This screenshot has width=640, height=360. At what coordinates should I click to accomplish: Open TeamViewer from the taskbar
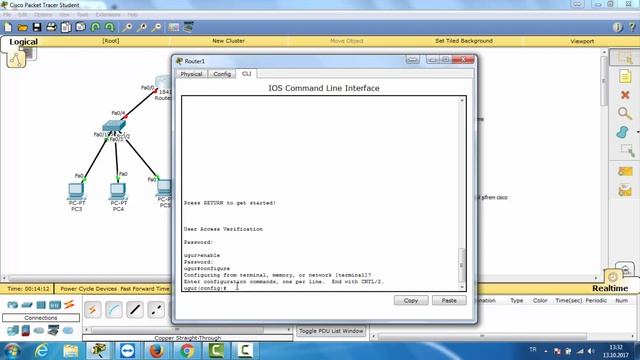point(127,351)
